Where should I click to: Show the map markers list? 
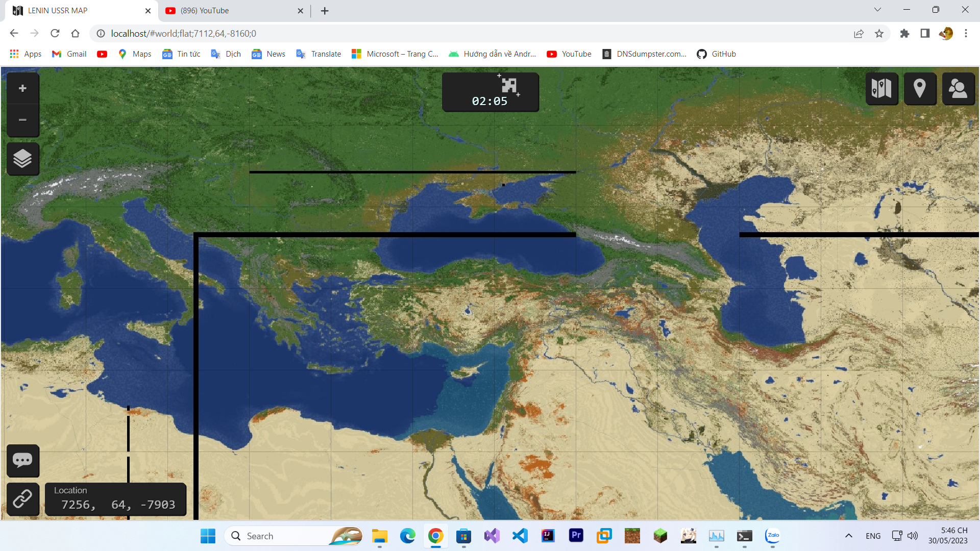tap(920, 89)
